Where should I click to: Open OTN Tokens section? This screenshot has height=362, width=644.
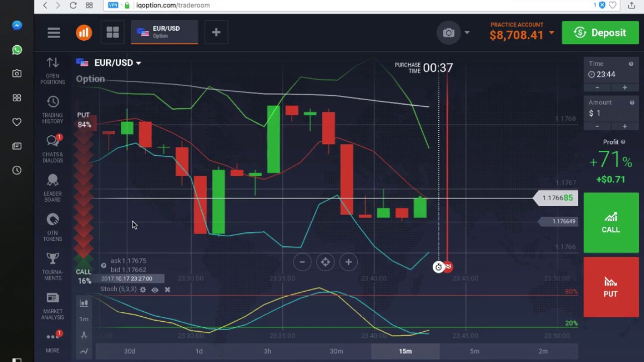click(x=53, y=228)
